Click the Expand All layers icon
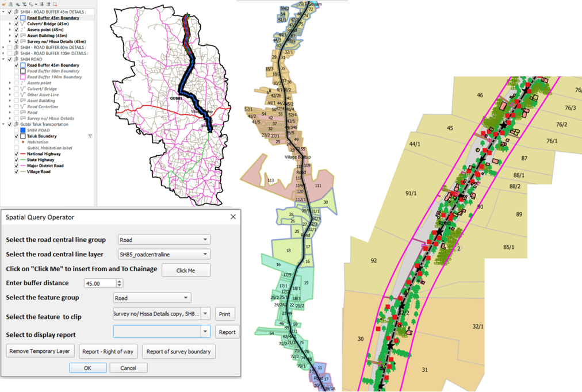This screenshot has width=582, height=392. [x=41, y=4]
